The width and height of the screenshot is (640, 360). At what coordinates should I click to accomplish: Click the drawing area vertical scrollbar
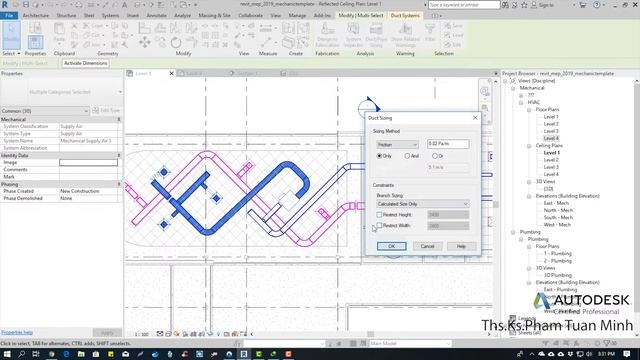(496, 204)
